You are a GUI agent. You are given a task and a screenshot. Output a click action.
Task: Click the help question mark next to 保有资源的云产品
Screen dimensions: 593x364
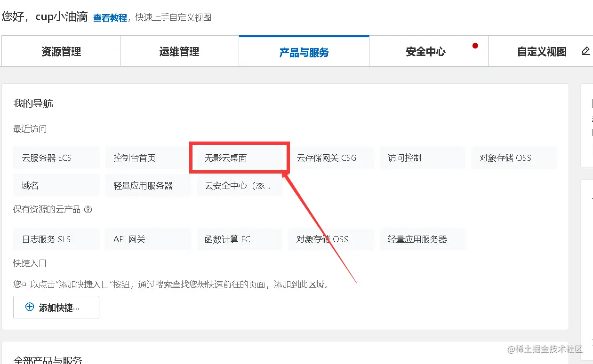[x=88, y=210]
